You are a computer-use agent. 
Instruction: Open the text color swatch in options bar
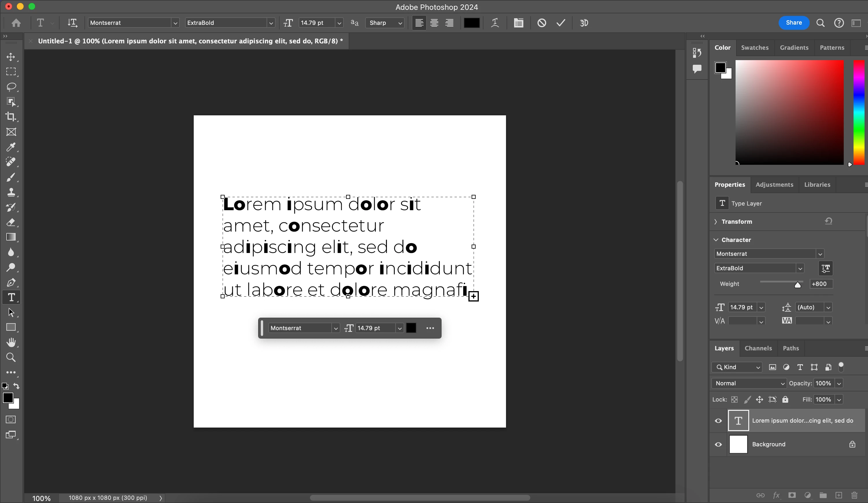472,23
